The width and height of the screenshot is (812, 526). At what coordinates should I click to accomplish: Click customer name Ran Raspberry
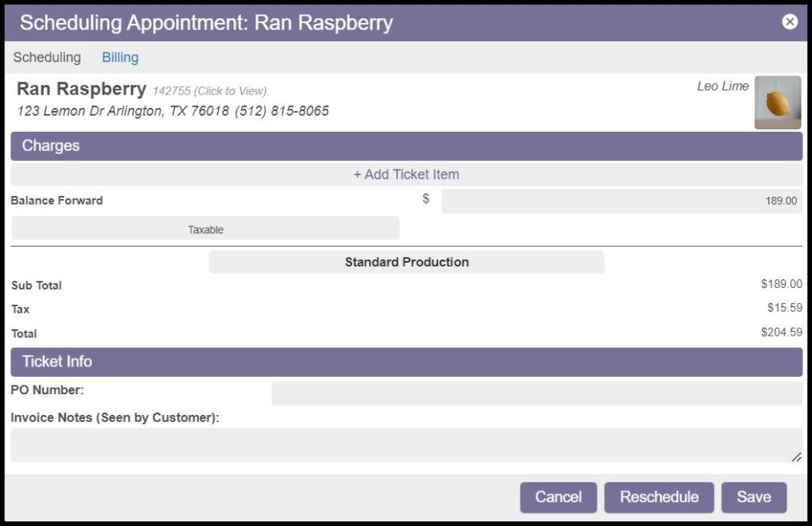pyautogui.click(x=81, y=89)
